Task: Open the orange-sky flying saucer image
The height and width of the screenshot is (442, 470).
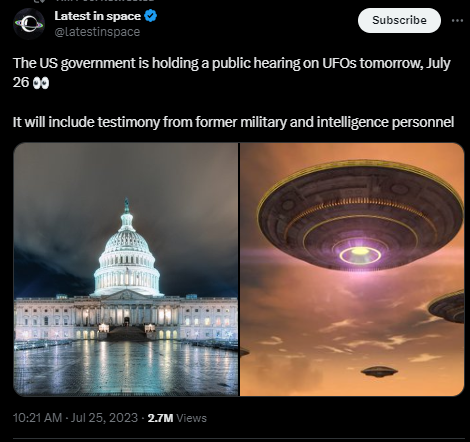Action: (352, 269)
